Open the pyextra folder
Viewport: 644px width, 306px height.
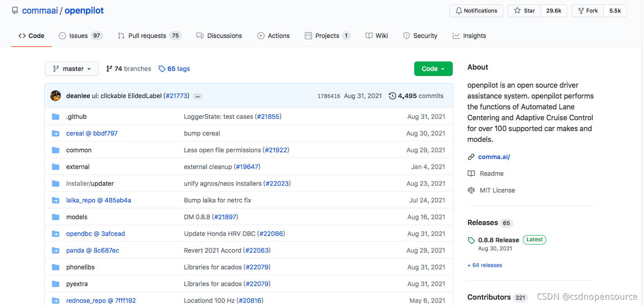[x=77, y=284]
